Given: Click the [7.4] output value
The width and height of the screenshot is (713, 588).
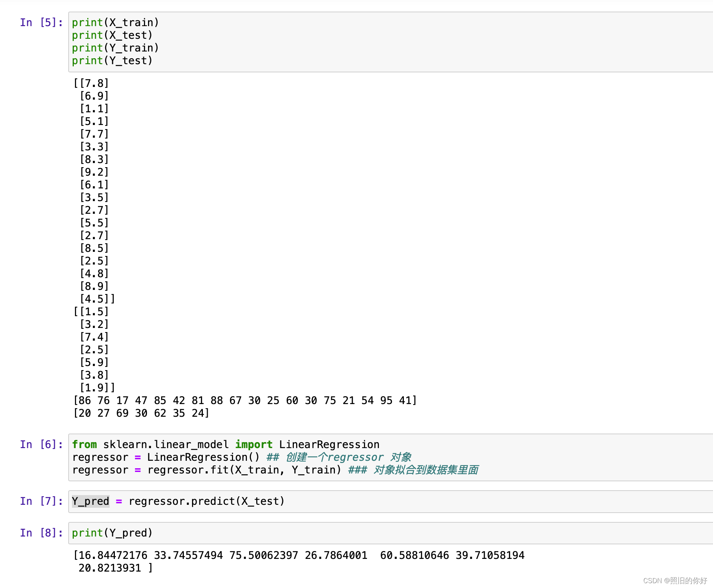Looking at the screenshot, I should [94, 337].
